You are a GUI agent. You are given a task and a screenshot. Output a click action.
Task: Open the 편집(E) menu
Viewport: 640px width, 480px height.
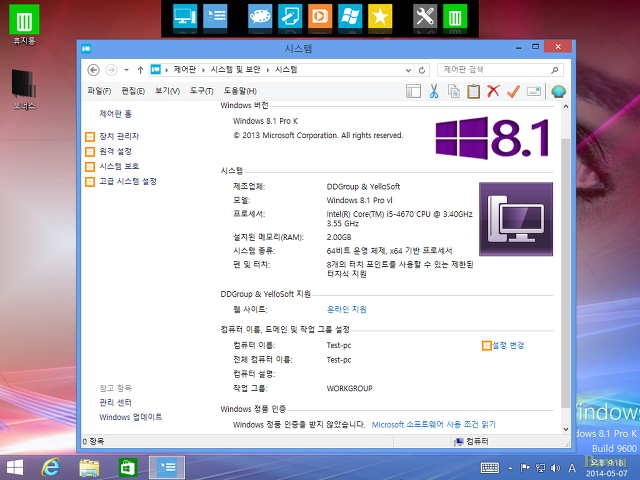[133, 91]
